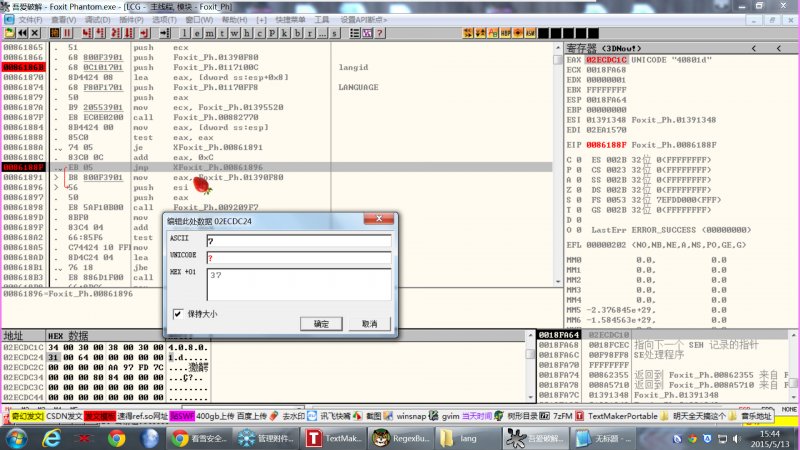Click the Run program toolbar icon

55,33
